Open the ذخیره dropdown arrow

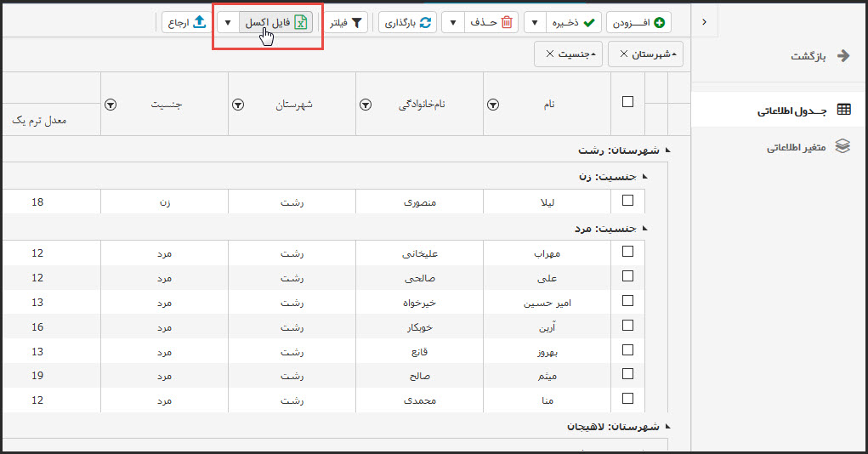535,23
